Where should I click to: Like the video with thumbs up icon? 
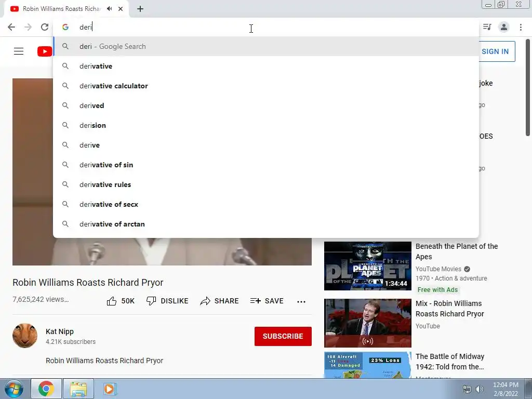[112, 301]
